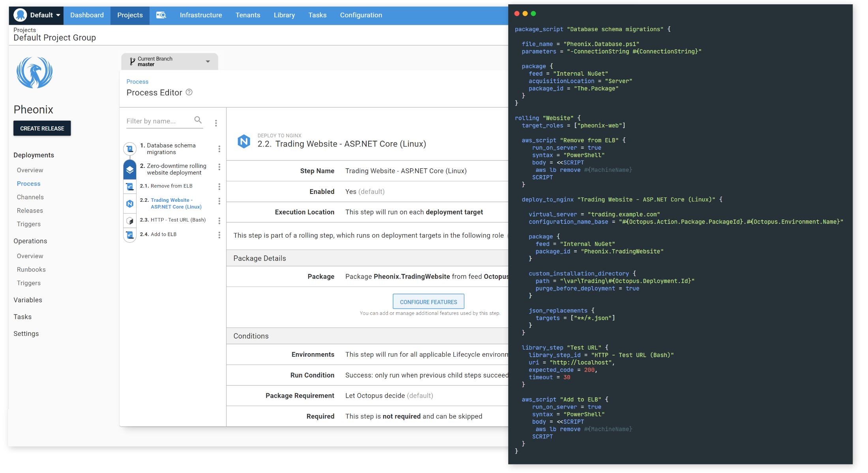Image resolution: width=868 pixels, height=473 pixels.
Task: Open the Tasks tab in top bar
Action: pyautogui.click(x=317, y=15)
